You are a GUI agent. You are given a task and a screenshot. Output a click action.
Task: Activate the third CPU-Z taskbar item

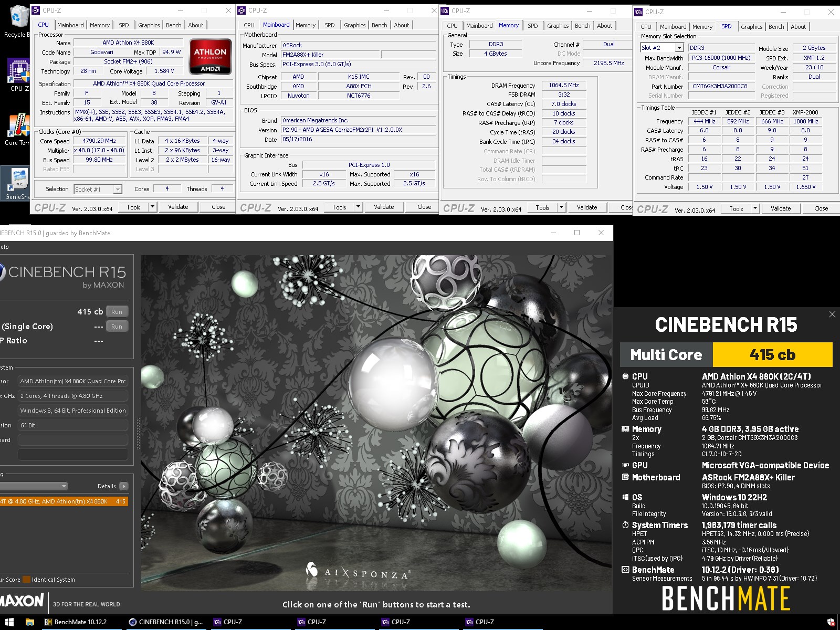click(x=418, y=622)
